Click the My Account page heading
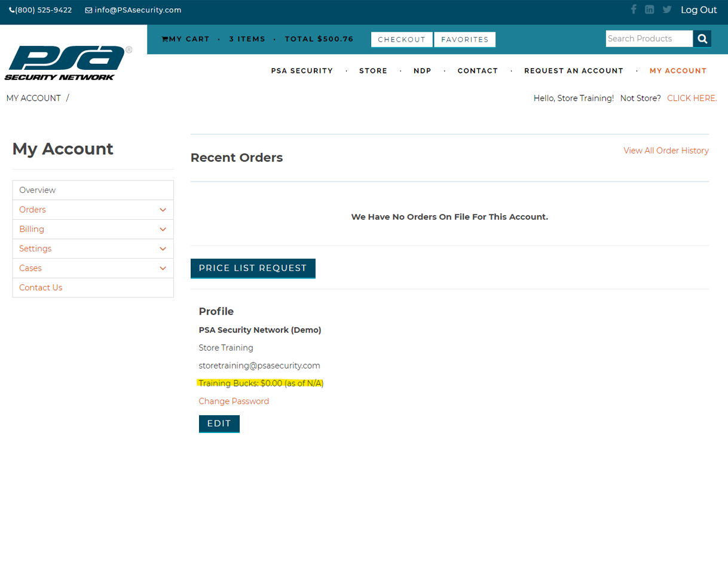Image resolution: width=728 pixels, height=568 pixels. point(63,149)
